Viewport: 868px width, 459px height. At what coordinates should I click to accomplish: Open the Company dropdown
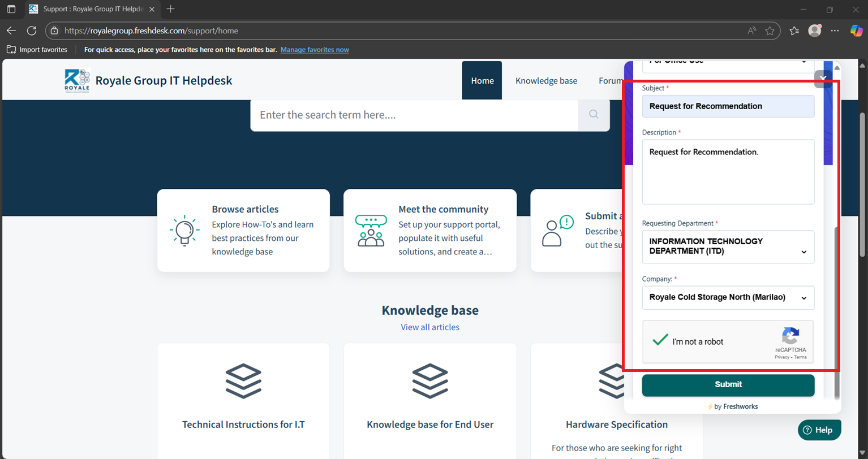[x=728, y=297]
